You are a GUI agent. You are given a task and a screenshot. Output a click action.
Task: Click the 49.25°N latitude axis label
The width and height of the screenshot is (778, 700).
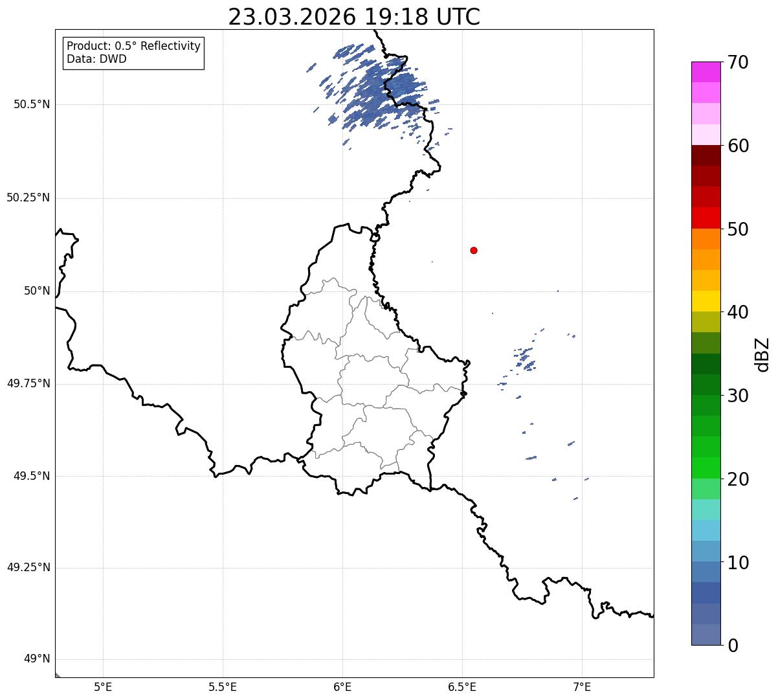point(28,568)
